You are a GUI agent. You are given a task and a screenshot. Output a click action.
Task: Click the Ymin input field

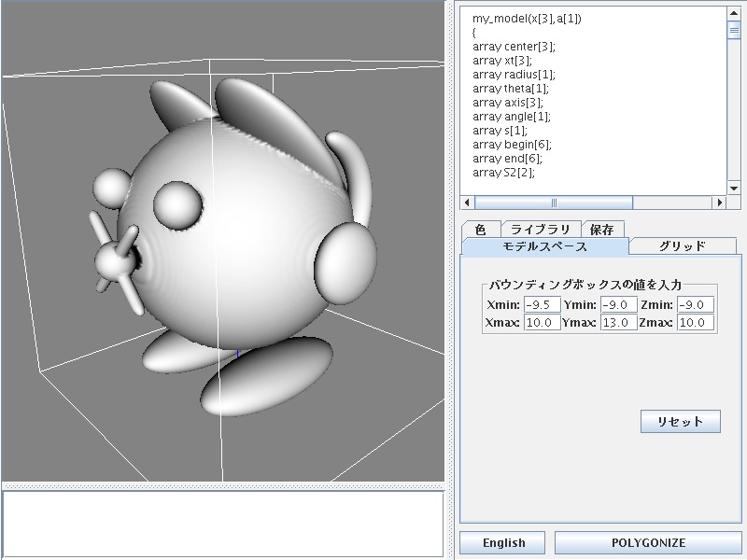click(619, 305)
